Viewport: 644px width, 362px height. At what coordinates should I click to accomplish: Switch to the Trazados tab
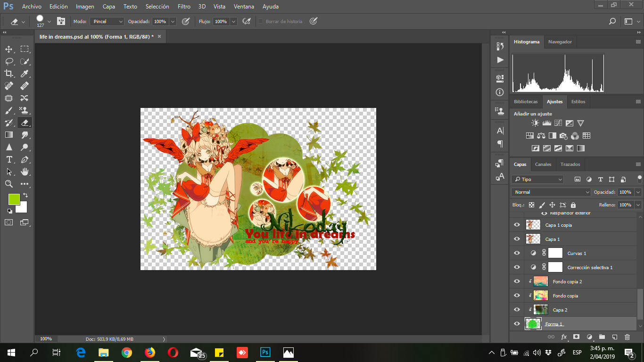(570, 164)
